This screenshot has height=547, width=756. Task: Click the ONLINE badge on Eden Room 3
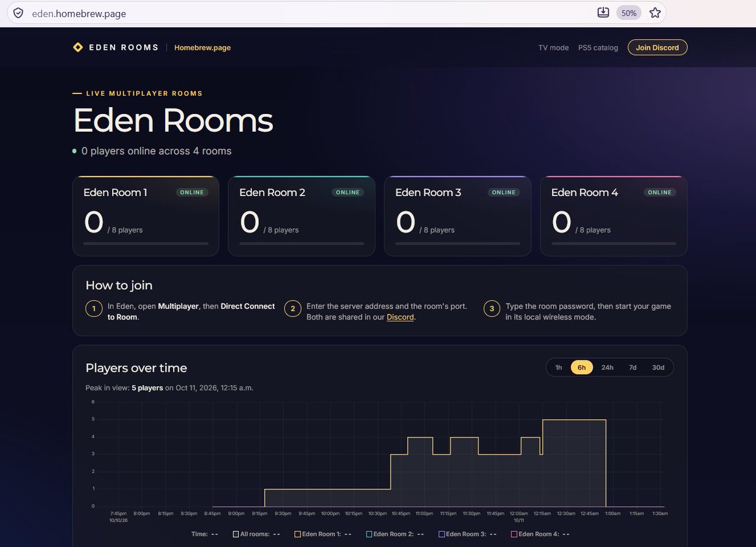(503, 192)
